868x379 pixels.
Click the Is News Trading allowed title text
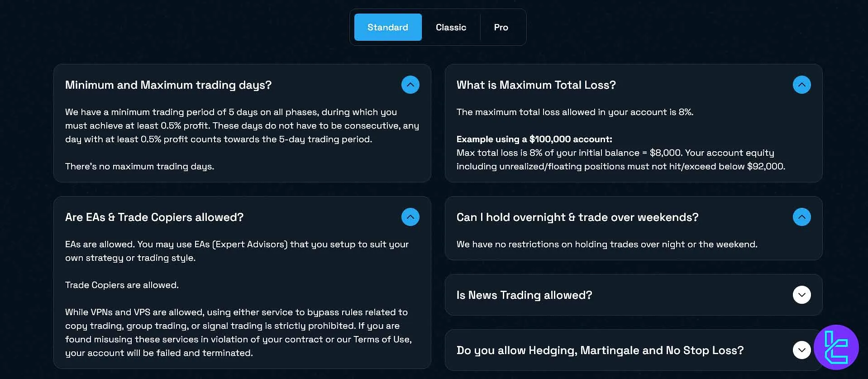(x=524, y=295)
